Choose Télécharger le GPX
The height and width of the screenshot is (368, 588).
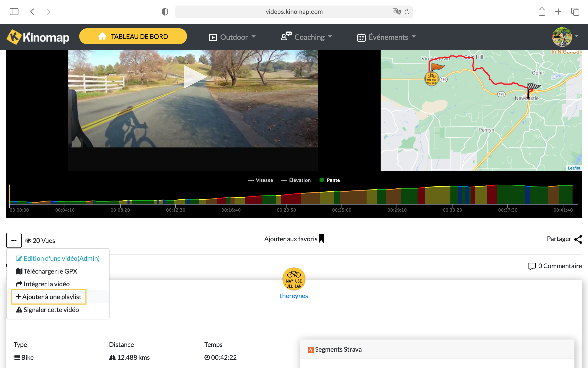pyautogui.click(x=46, y=271)
